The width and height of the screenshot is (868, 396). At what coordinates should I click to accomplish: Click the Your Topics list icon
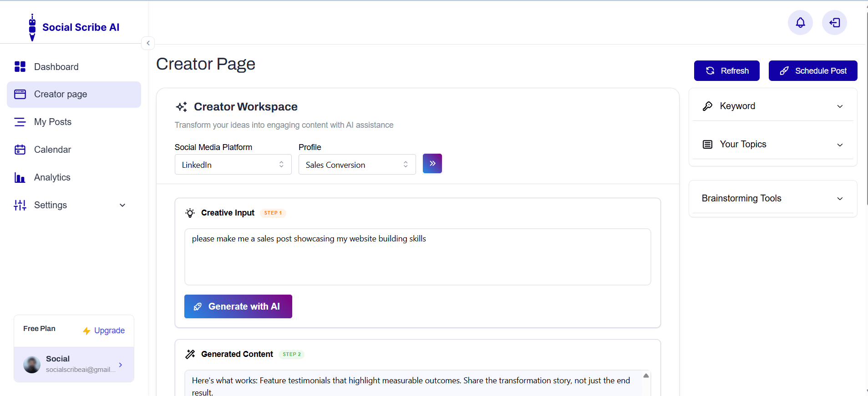[707, 144]
